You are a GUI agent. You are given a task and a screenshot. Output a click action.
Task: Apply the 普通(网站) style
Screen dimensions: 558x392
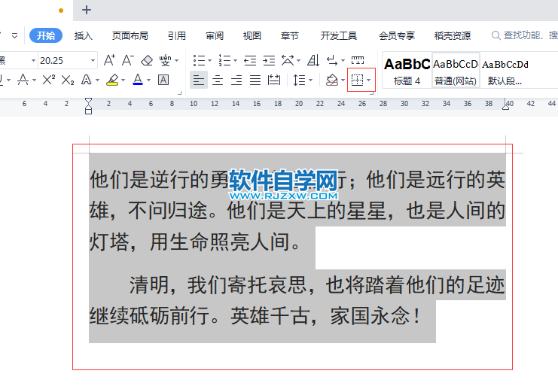pyautogui.click(x=456, y=71)
